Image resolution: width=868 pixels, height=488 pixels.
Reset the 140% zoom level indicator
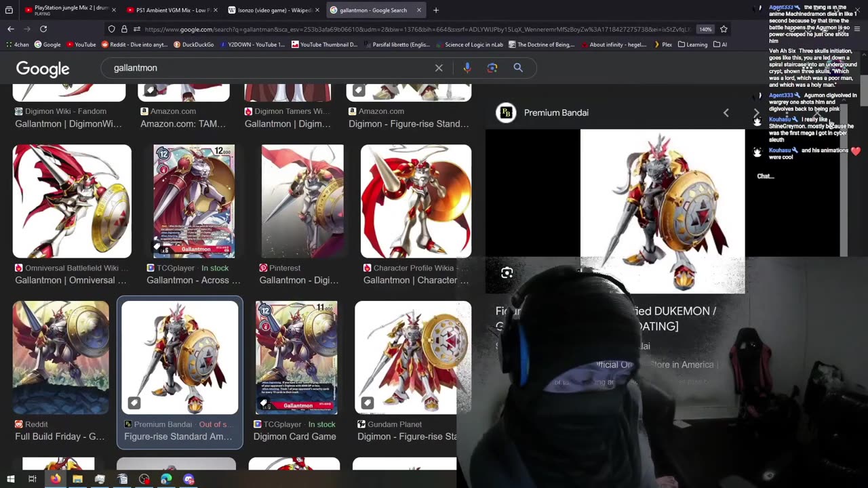click(705, 29)
